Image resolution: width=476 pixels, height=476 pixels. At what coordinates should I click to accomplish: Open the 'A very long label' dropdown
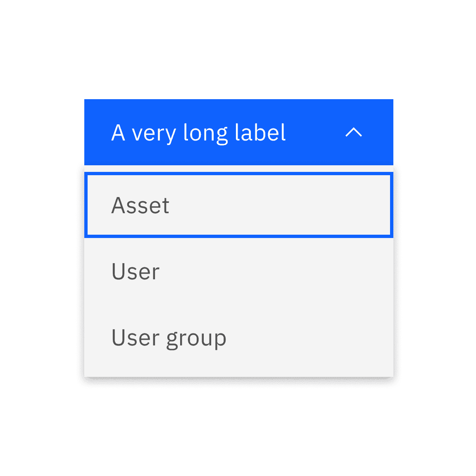(x=239, y=132)
